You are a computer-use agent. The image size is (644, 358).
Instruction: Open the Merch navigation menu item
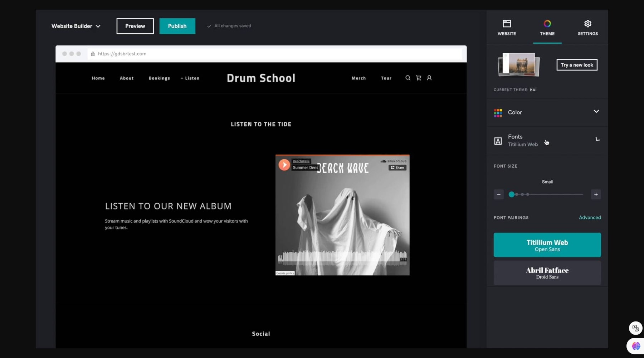358,78
